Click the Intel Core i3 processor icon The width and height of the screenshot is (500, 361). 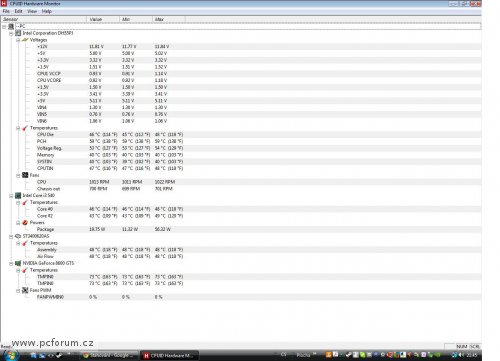(x=18, y=195)
